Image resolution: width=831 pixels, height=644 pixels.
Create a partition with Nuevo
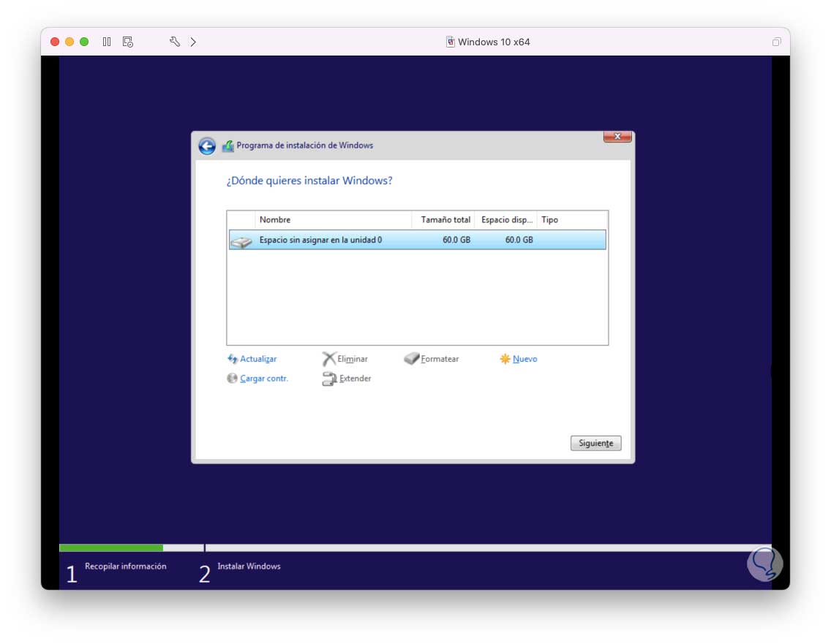click(x=524, y=359)
